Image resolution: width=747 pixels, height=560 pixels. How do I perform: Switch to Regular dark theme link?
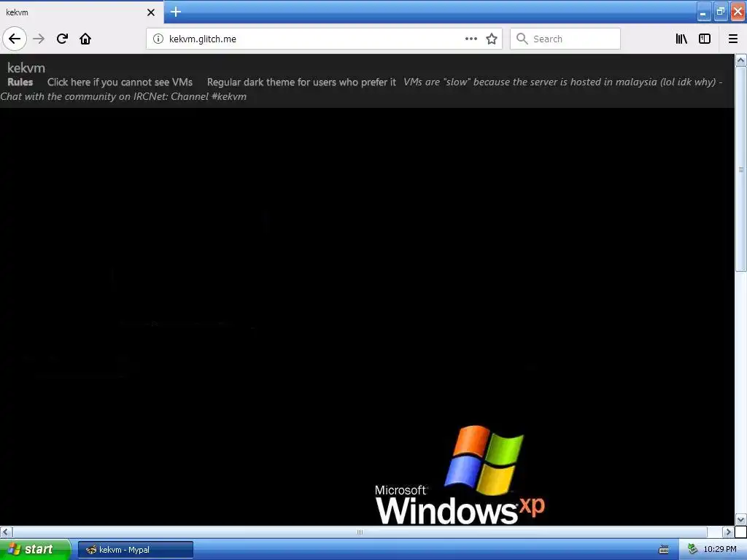[x=301, y=82]
